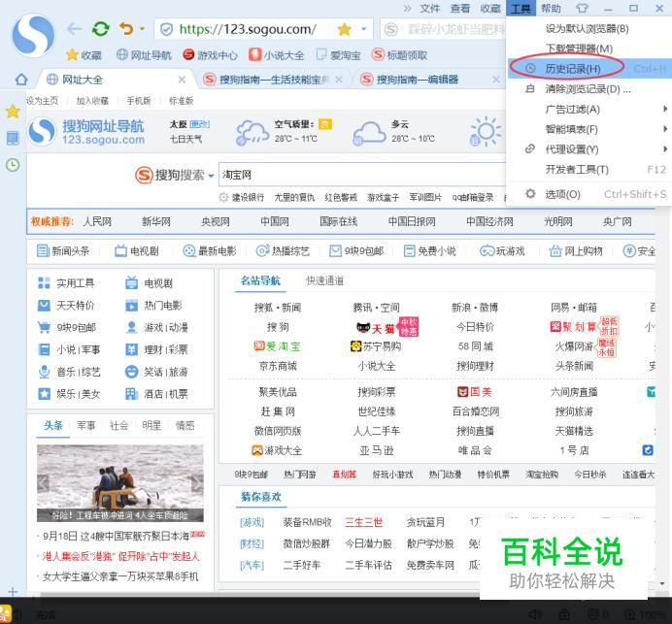The image size is (672, 624).
Task: Click sidebar history clock icon
Action: click(x=13, y=164)
